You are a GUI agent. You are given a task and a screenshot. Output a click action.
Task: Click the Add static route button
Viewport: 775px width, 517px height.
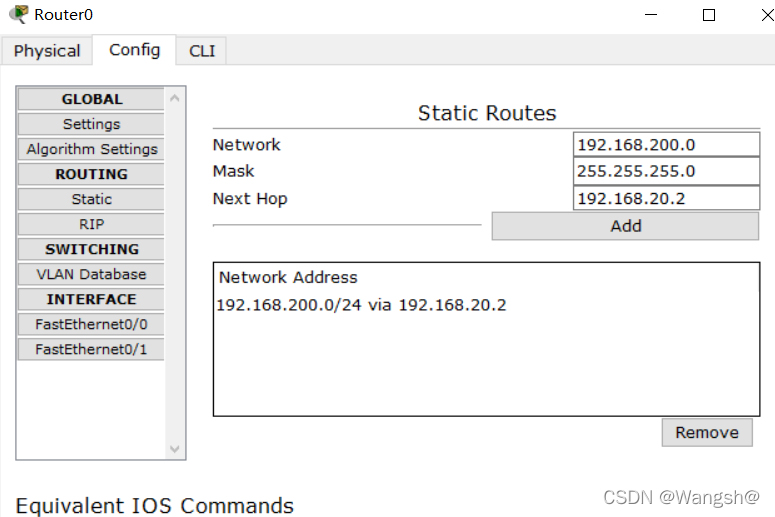625,226
